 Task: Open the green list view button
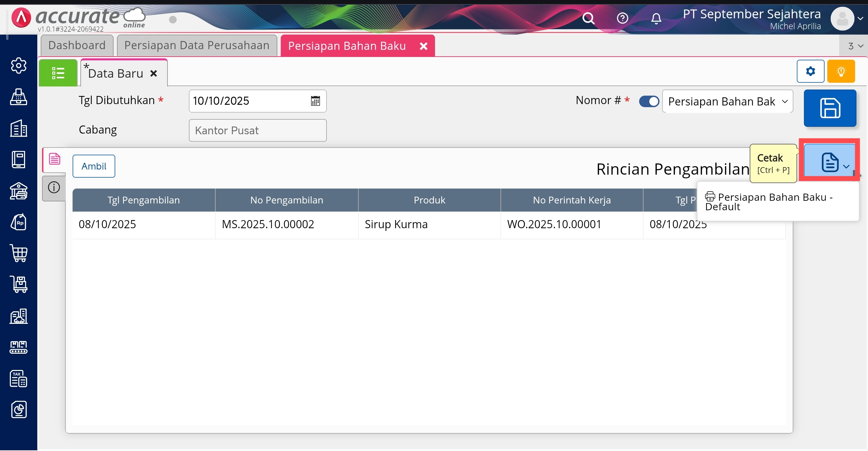click(58, 73)
